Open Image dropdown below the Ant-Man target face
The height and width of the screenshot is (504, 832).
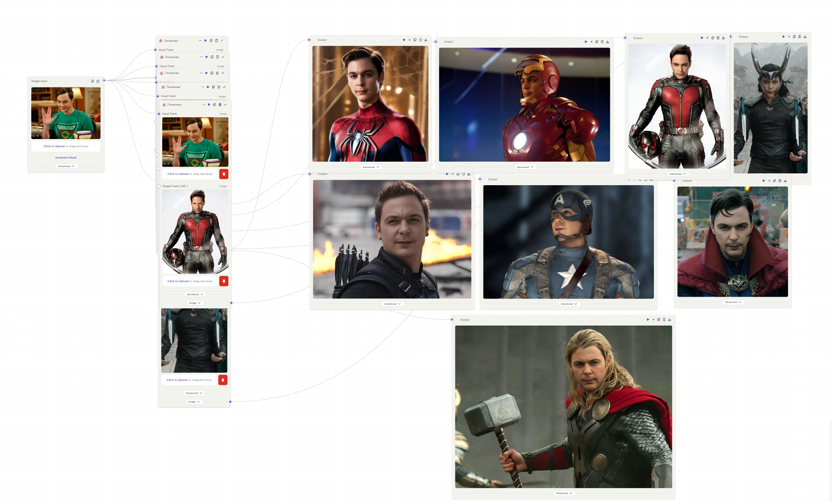(x=195, y=303)
